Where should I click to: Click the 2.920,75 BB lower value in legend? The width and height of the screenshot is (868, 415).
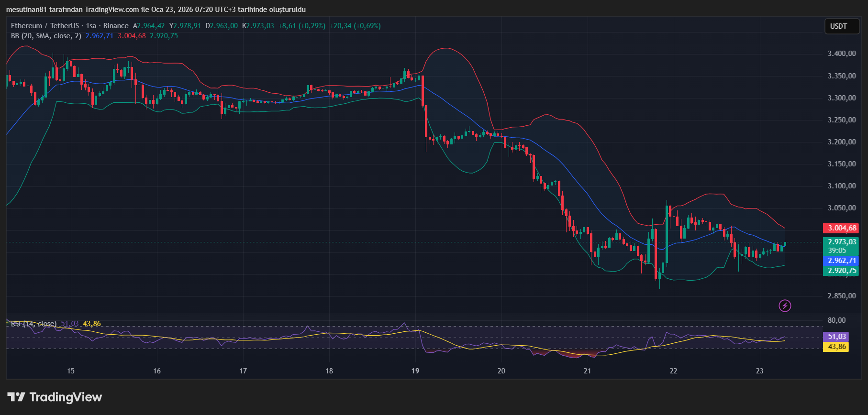click(x=164, y=36)
